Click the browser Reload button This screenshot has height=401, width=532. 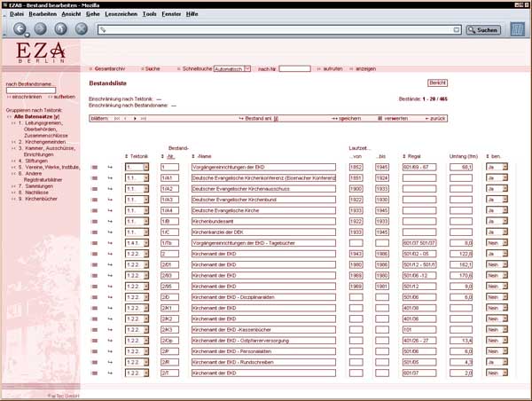(x=60, y=29)
